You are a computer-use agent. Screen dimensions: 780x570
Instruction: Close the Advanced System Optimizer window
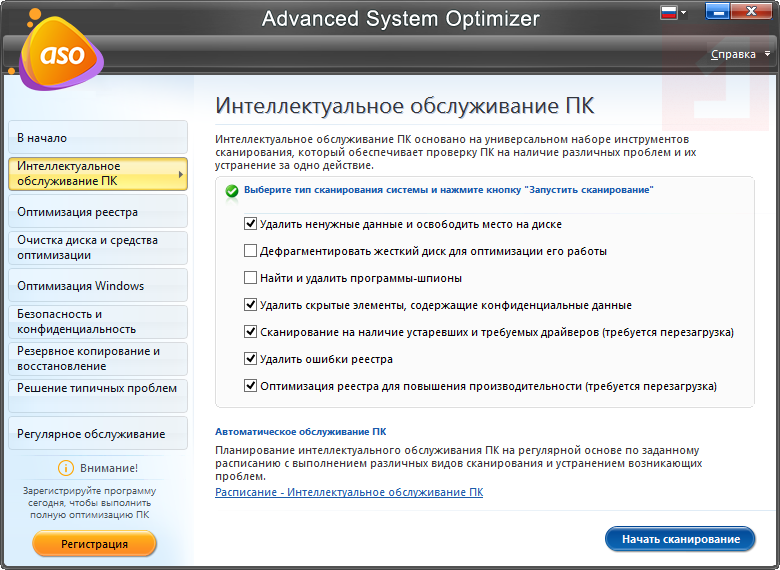751,11
